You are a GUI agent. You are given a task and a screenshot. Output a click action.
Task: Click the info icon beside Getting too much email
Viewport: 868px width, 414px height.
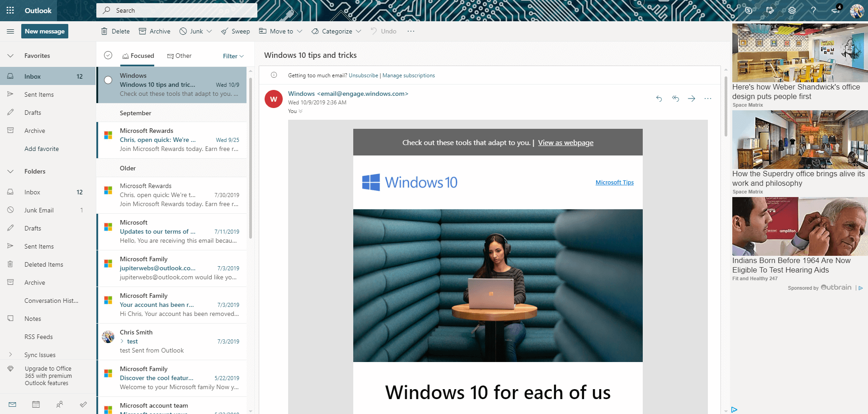(274, 75)
